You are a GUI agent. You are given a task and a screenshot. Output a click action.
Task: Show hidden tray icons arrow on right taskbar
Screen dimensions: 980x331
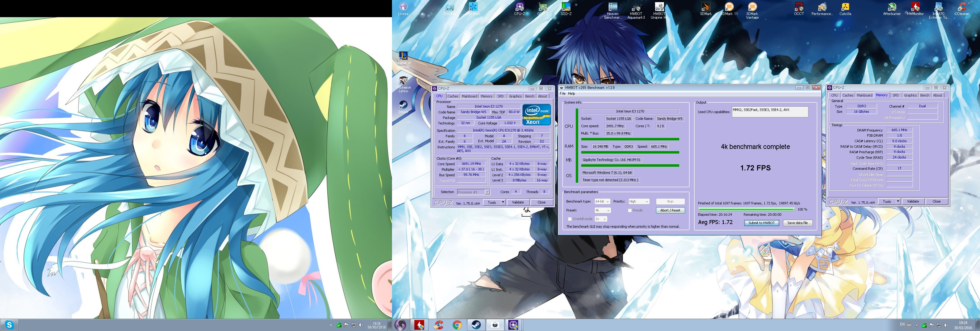click(917, 325)
